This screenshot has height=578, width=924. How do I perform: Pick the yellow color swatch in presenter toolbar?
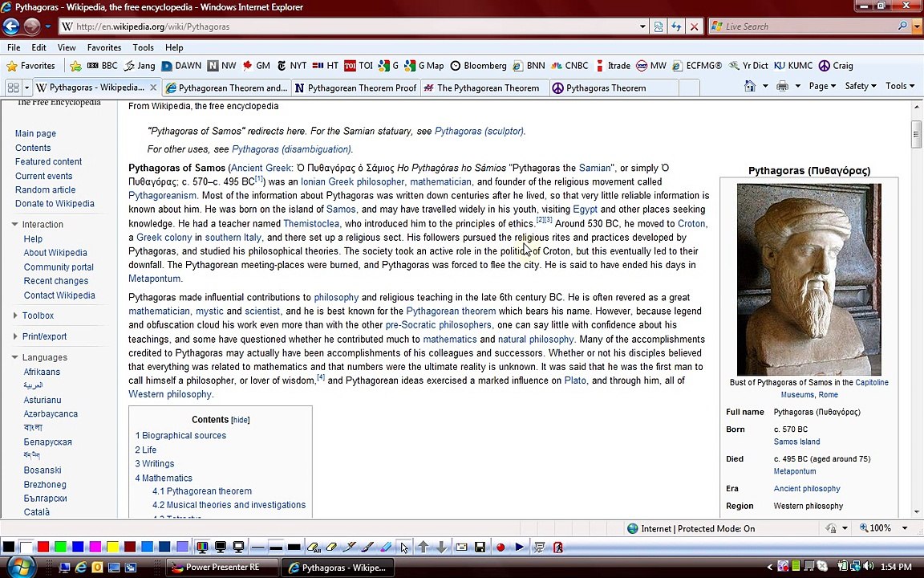pos(112,547)
